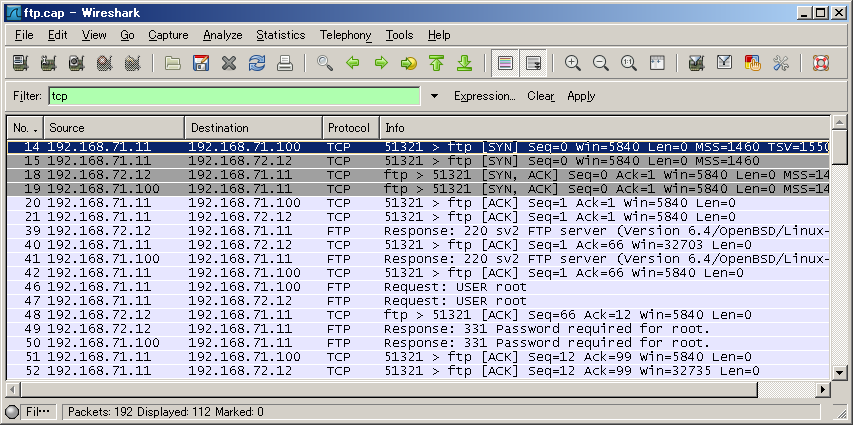Click the Protocol column header
Screen dimensions: 853x425
pos(350,128)
